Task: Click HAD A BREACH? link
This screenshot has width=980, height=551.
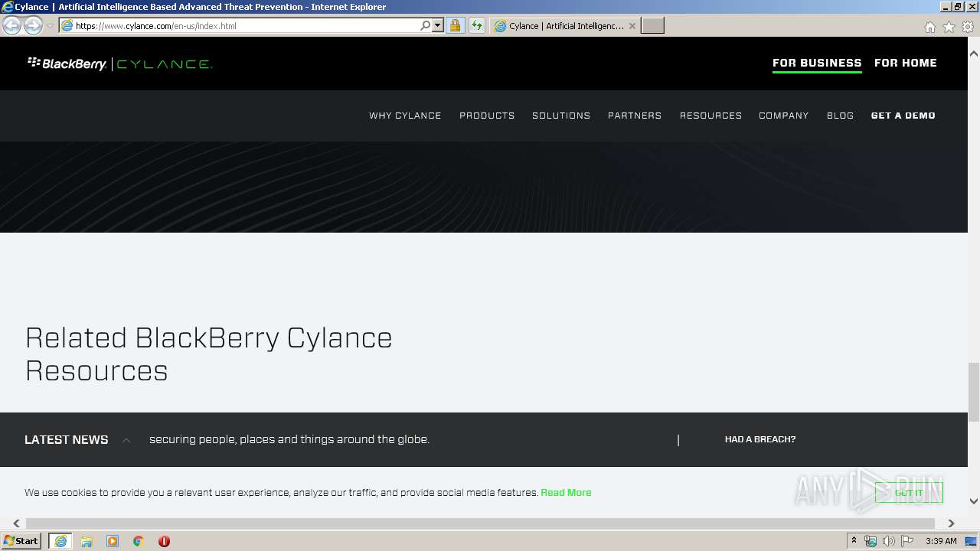Action: coord(760,439)
